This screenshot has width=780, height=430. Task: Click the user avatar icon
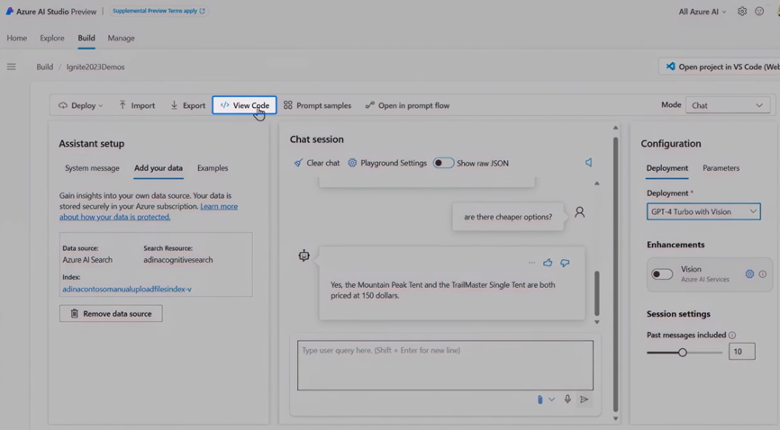580,213
